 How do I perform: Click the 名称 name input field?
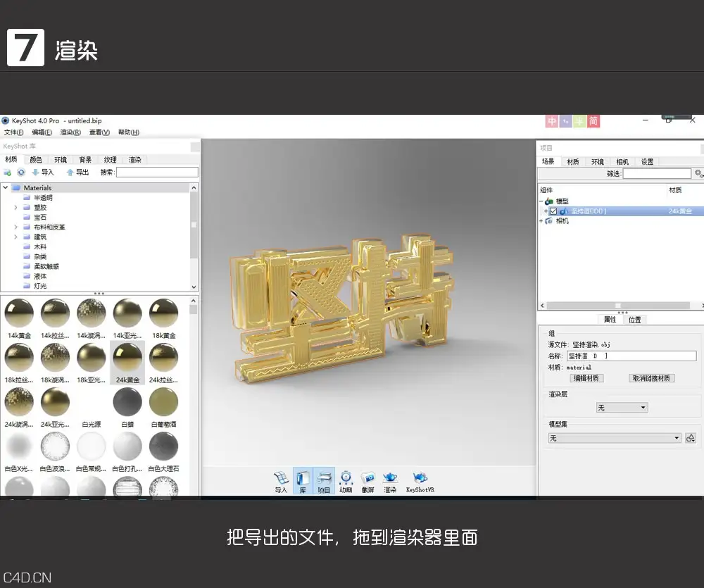[631, 356]
